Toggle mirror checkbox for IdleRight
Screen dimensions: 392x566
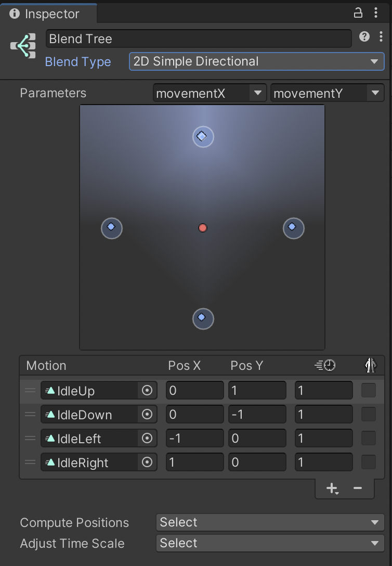point(369,462)
